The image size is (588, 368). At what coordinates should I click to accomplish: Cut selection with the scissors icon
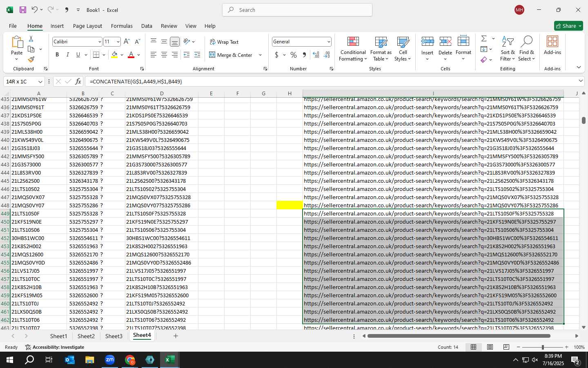click(31, 38)
